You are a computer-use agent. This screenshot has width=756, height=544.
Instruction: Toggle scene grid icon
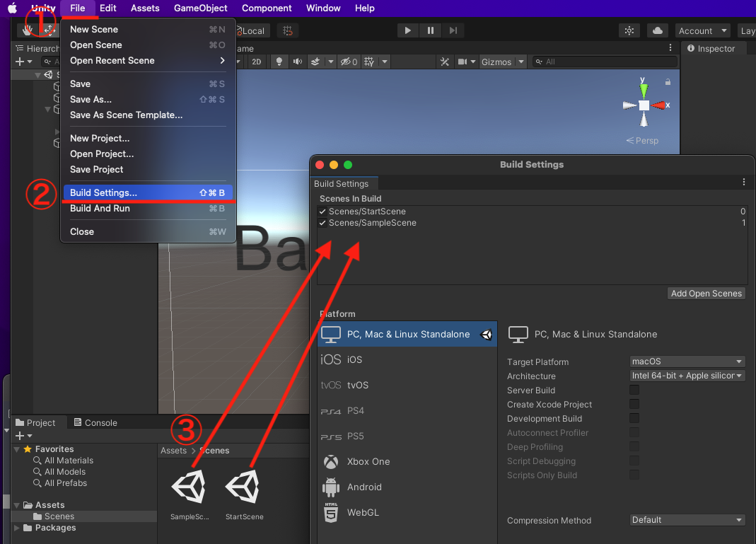tap(369, 62)
